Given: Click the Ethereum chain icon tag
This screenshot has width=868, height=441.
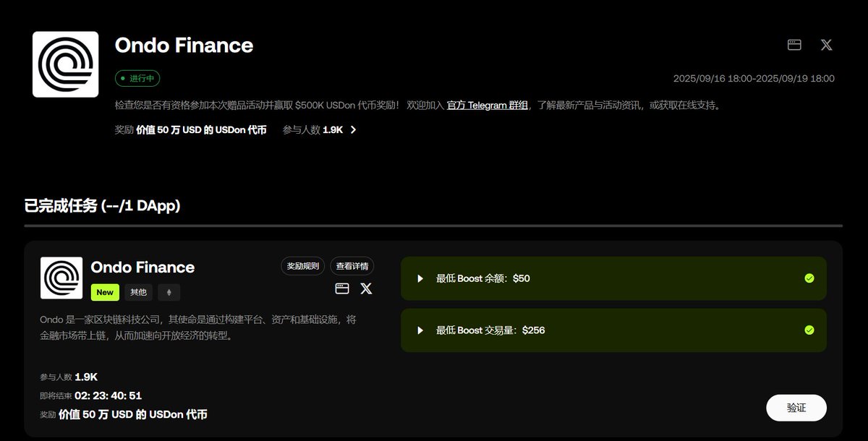Looking at the screenshot, I should 169,292.
